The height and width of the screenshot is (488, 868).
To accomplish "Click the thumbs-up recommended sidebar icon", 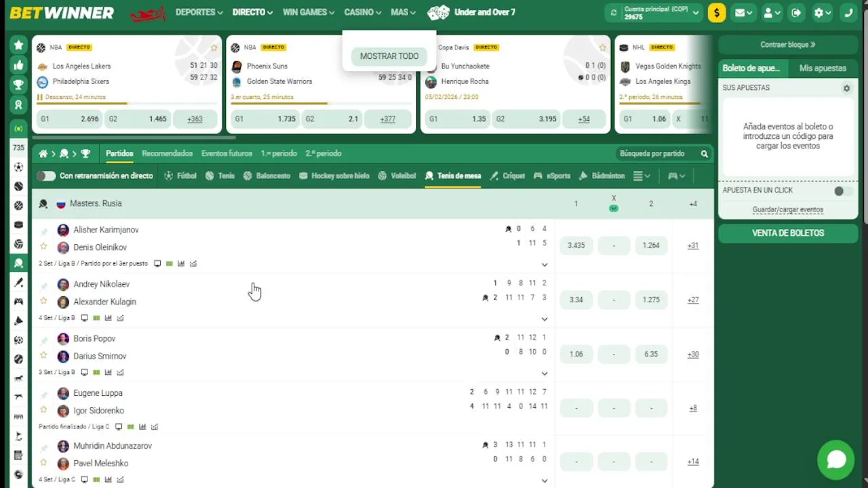I will point(18,65).
